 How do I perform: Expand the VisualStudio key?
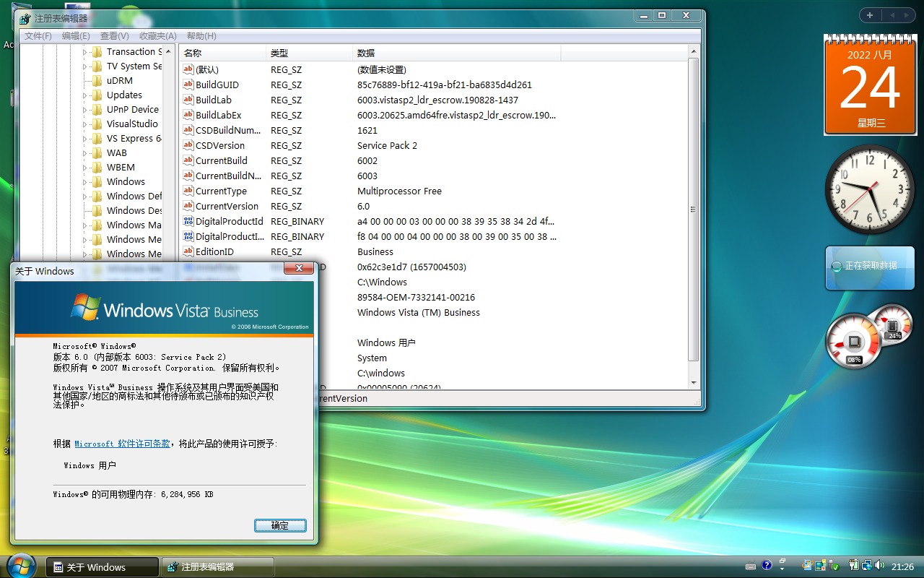pos(84,124)
